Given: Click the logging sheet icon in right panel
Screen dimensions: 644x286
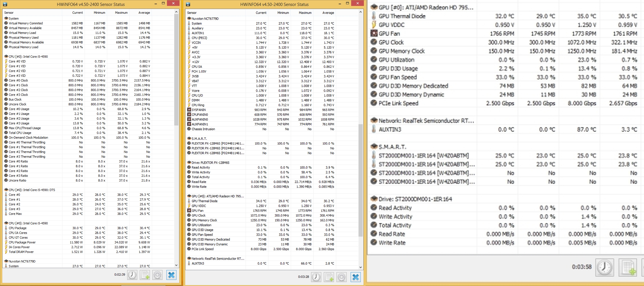Looking at the screenshot, I should pyautogui.click(x=628, y=267).
